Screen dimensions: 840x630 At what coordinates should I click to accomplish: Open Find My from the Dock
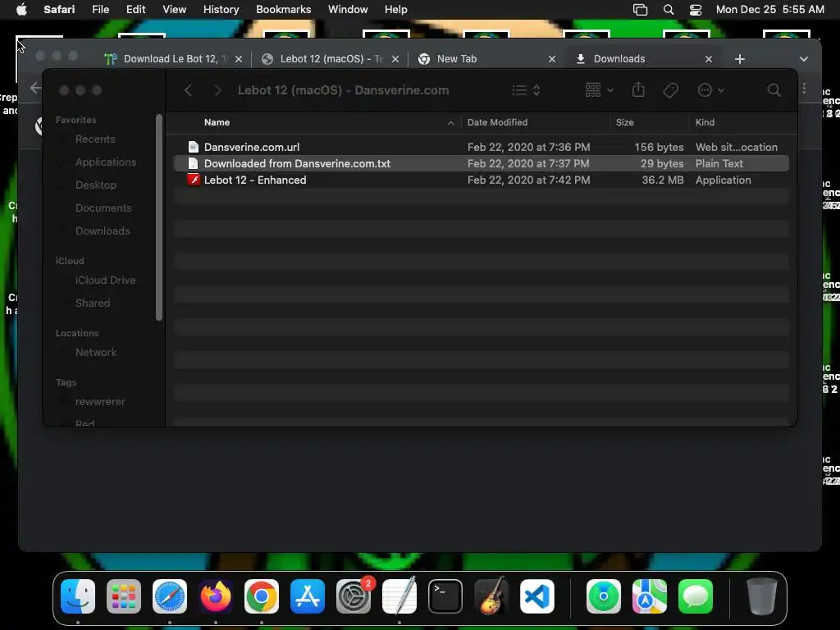[604, 596]
